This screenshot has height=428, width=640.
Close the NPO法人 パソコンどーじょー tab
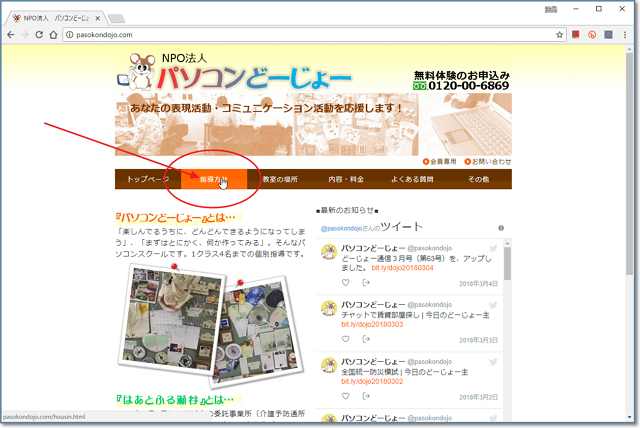click(98, 18)
